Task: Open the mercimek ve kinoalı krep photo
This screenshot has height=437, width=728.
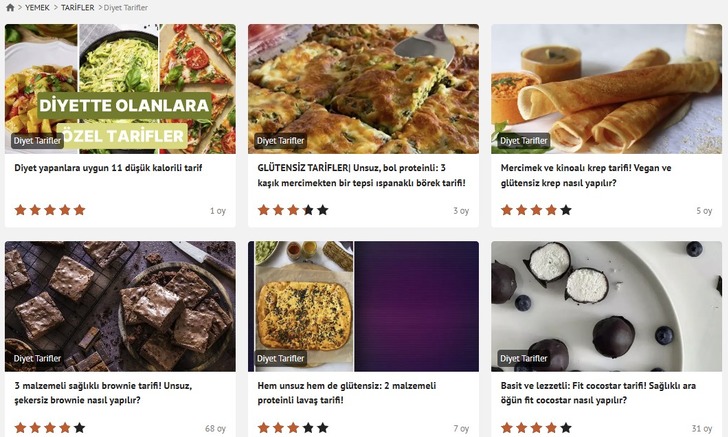Action: tap(606, 89)
